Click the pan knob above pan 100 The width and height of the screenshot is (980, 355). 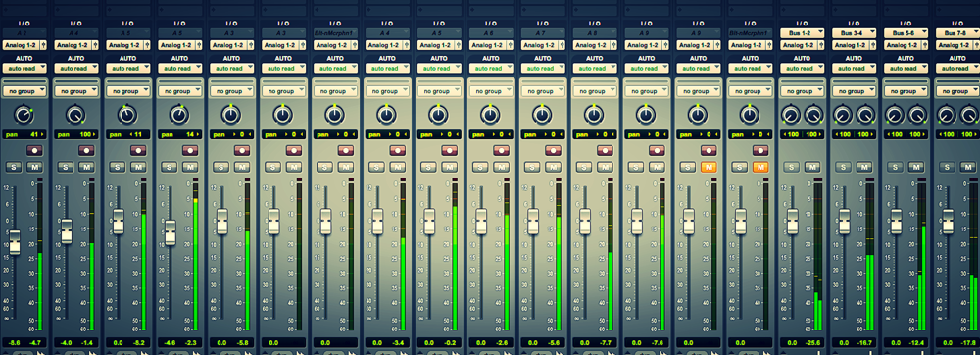click(75, 115)
